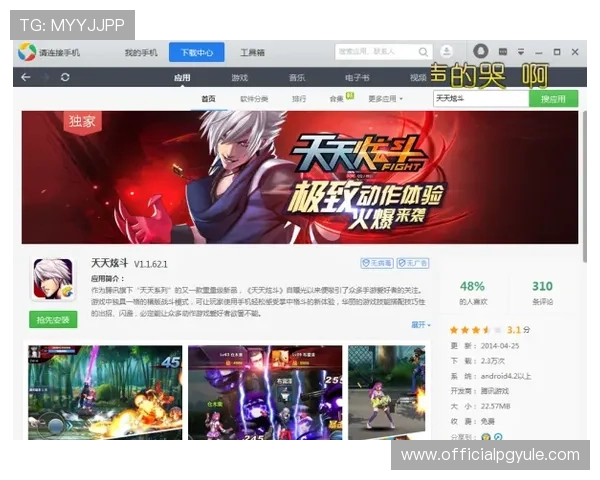
Task: Click the first share icon beside 分享到
Action: pyautogui.click(x=486, y=437)
